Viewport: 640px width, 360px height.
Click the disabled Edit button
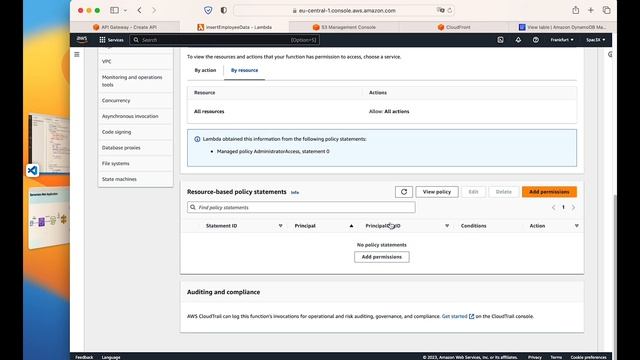point(473,192)
